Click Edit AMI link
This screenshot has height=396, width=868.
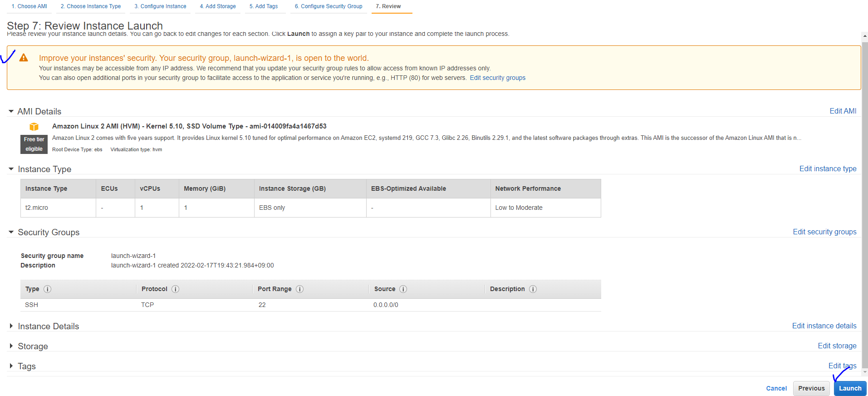click(843, 111)
